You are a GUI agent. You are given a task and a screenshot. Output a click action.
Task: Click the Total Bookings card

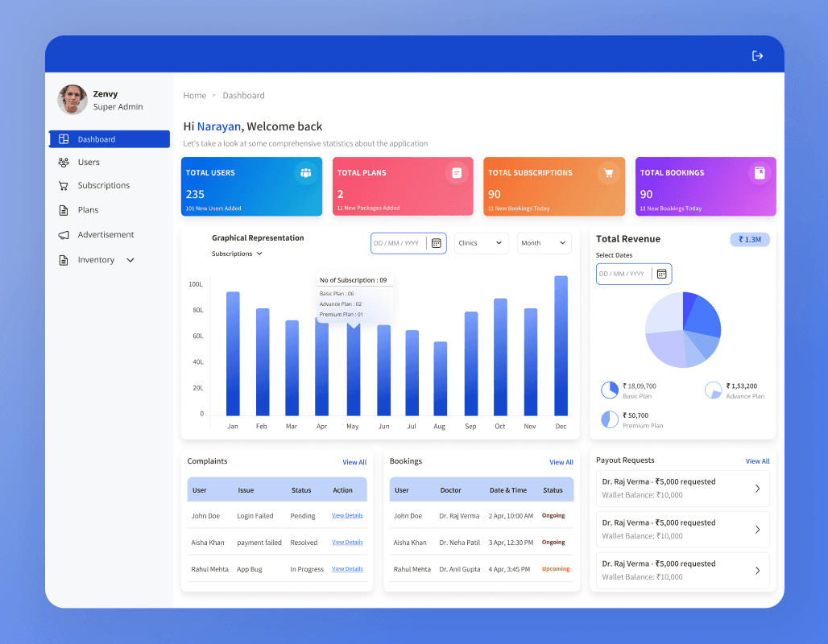[x=706, y=186]
